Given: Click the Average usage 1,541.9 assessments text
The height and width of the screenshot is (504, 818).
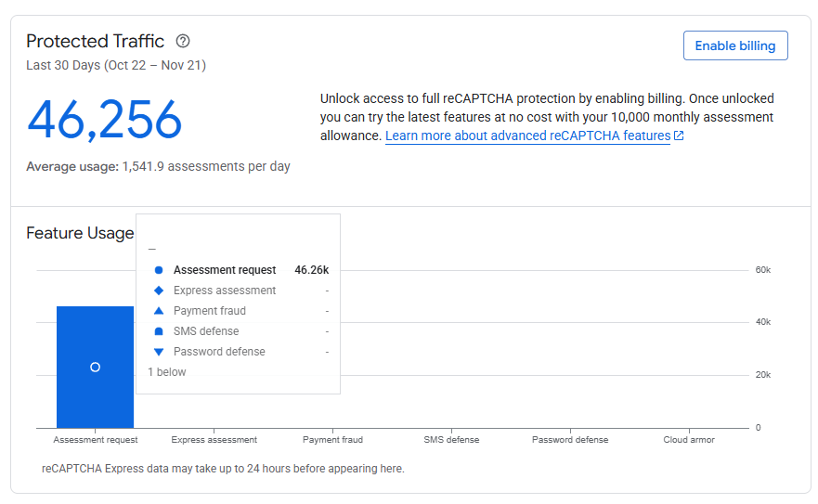Looking at the screenshot, I should pyautogui.click(x=158, y=166).
